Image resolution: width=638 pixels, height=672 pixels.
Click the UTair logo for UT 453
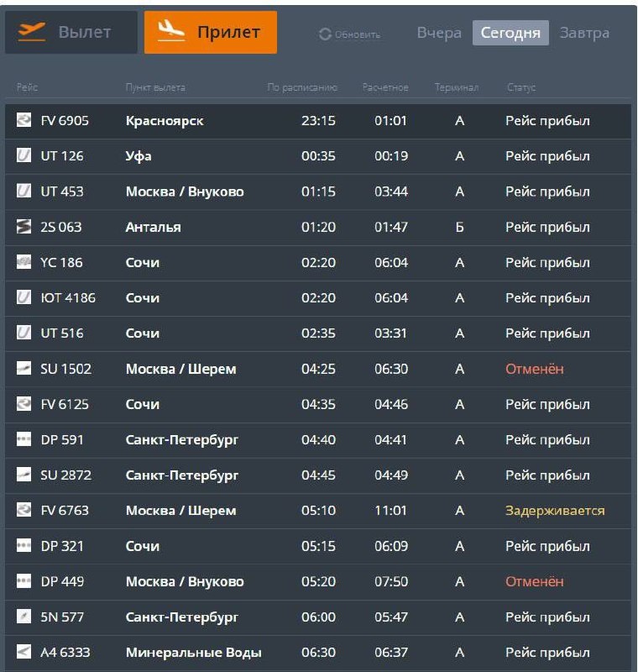pyautogui.click(x=24, y=191)
